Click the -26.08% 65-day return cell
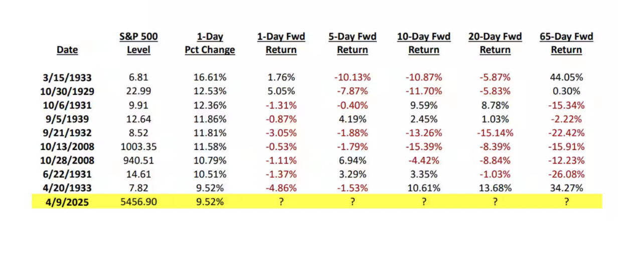 (x=566, y=174)
